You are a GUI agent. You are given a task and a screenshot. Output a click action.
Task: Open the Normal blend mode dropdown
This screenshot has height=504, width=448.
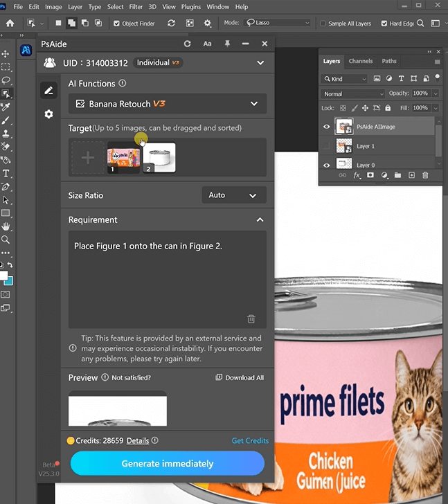coord(352,94)
